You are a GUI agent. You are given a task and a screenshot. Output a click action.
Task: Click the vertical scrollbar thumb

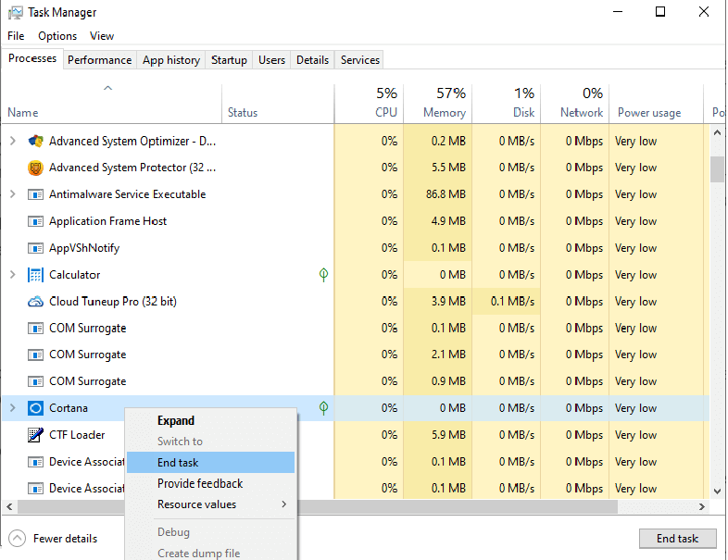click(717, 169)
